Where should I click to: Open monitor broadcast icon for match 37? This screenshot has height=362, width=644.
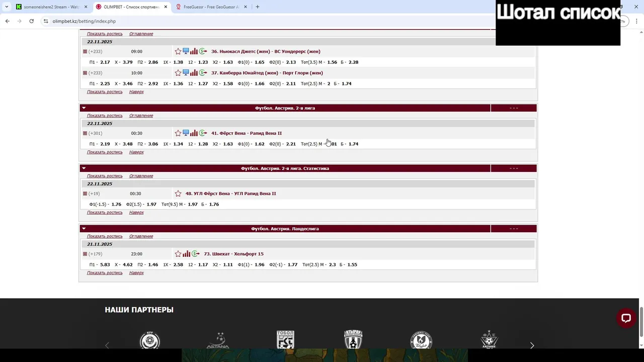pos(186,73)
